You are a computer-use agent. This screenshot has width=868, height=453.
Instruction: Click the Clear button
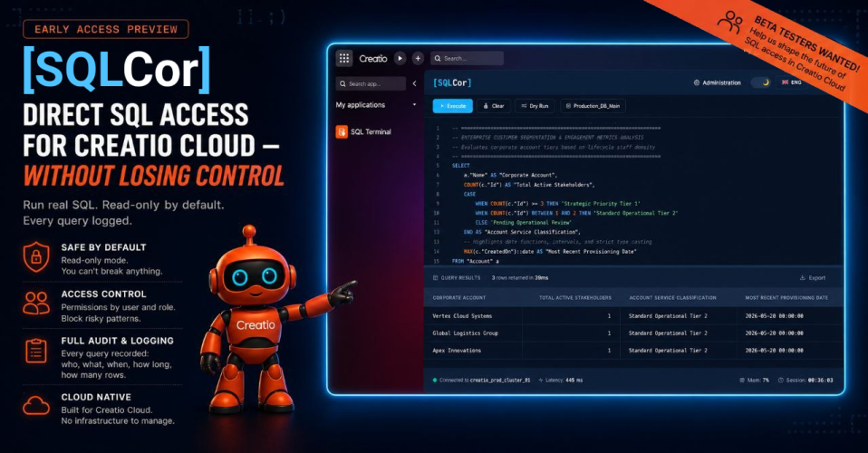494,106
